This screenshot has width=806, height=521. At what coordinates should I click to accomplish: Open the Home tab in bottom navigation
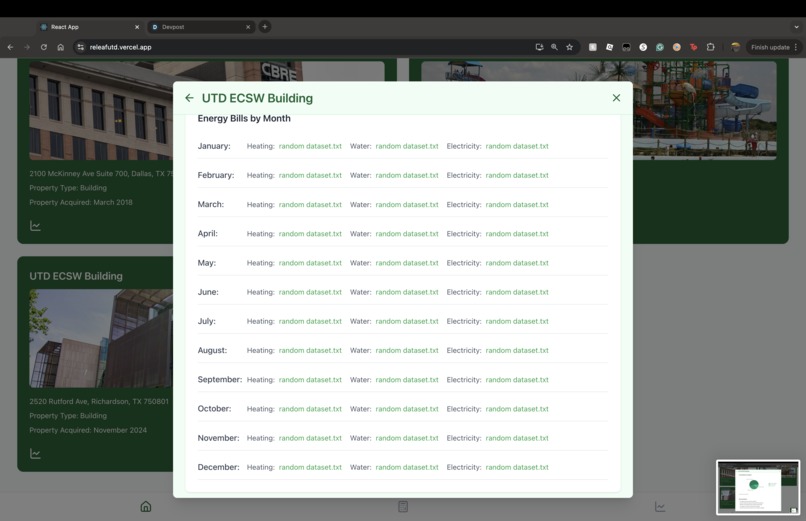pyautogui.click(x=146, y=507)
